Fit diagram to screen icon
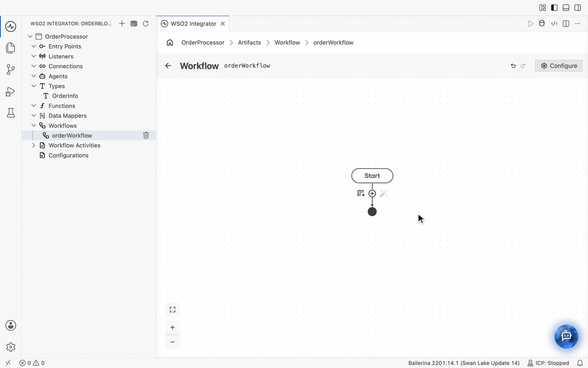Viewport: 588px width, 368px height. point(172,310)
